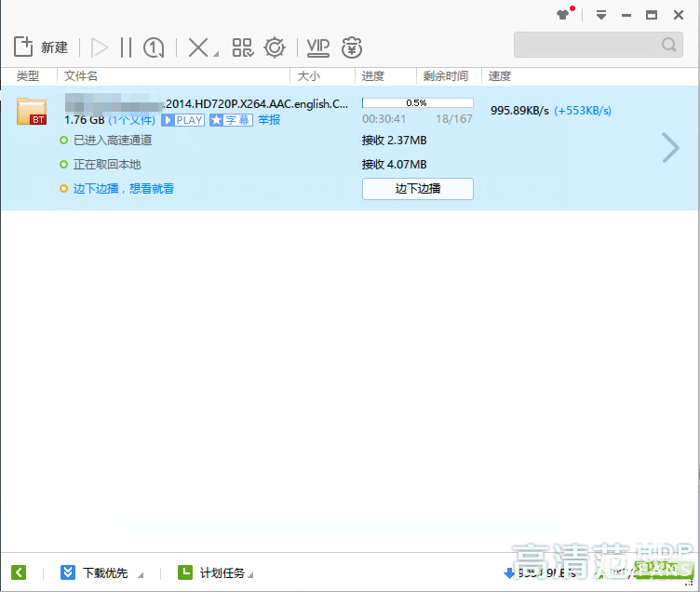Viewport: 700px width, 592px height.
Task: Sort by the 类型 column header
Action: pos(28,76)
